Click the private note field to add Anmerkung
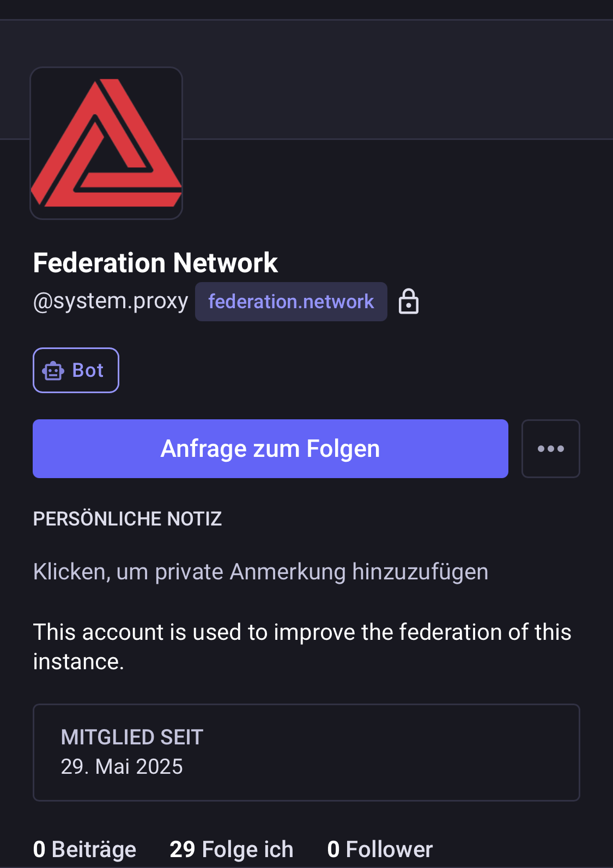The image size is (613, 868). [x=260, y=572]
